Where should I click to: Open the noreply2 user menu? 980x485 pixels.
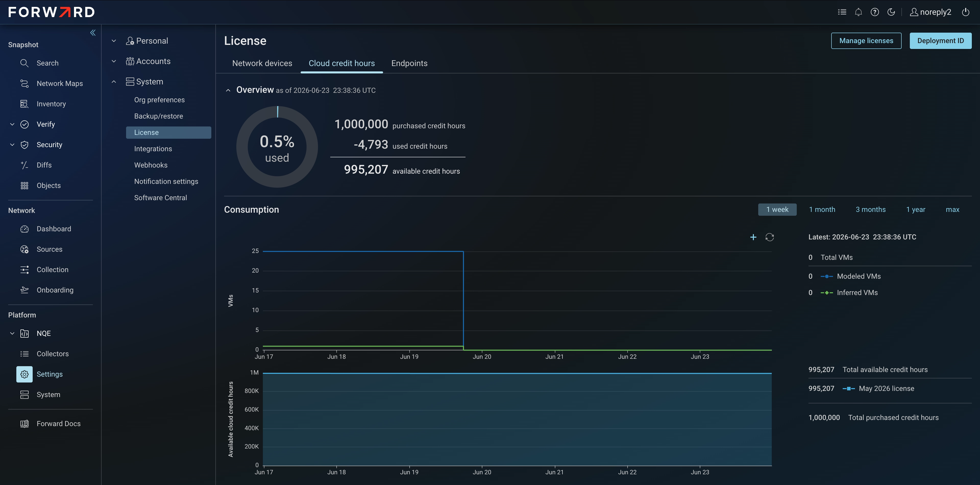pos(930,12)
